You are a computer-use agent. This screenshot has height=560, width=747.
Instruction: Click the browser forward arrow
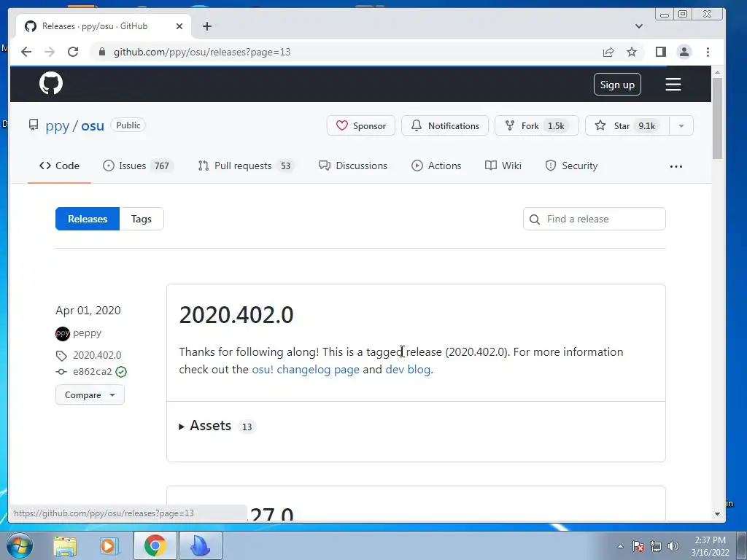pyautogui.click(x=50, y=52)
